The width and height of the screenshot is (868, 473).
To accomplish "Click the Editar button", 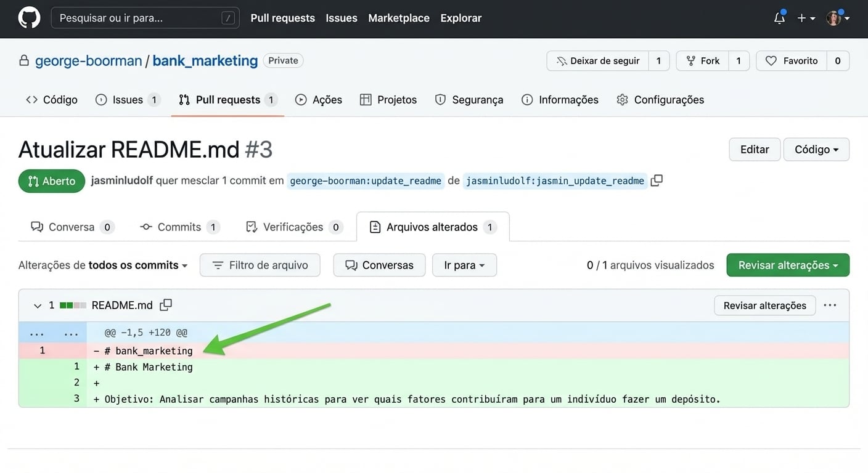I will pos(755,150).
